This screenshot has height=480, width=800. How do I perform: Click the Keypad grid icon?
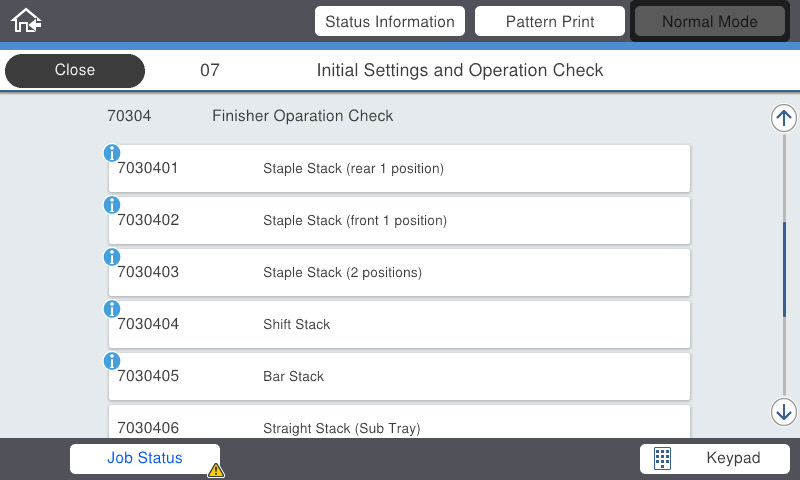click(x=662, y=459)
